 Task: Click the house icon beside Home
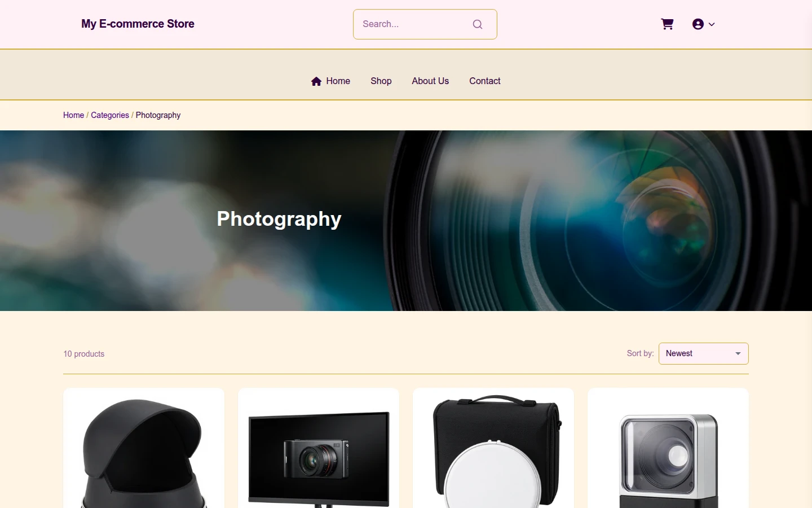316,81
